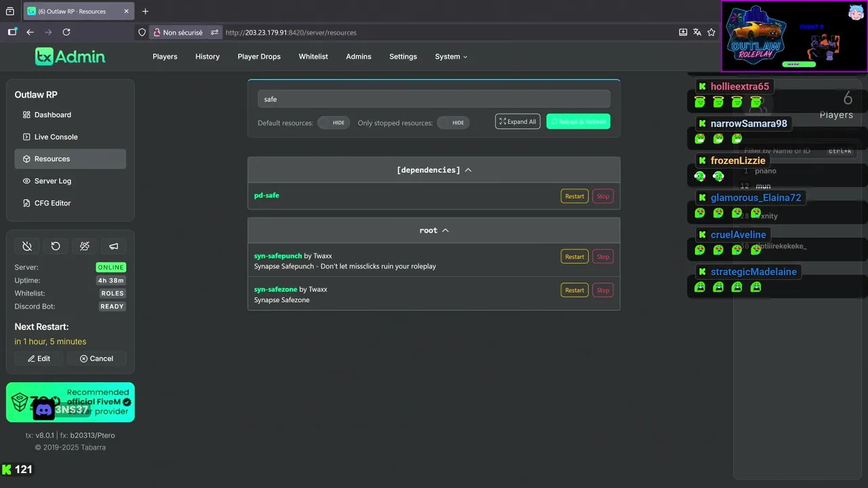Click the crossed-out power server control icon
Image resolution: width=868 pixels, height=488 pixels.
(27, 246)
